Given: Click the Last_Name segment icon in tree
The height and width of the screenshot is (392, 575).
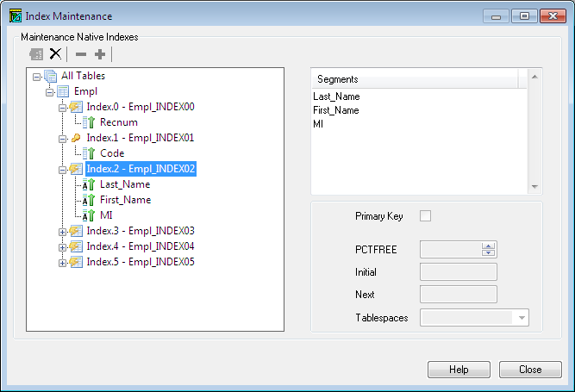Looking at the screenshot, I should 88,184.
